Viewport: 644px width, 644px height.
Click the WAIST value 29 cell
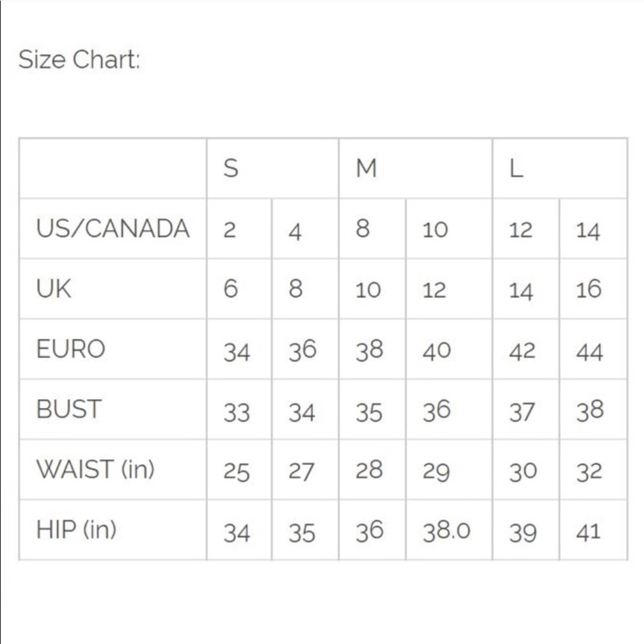[x=436, y=471]
